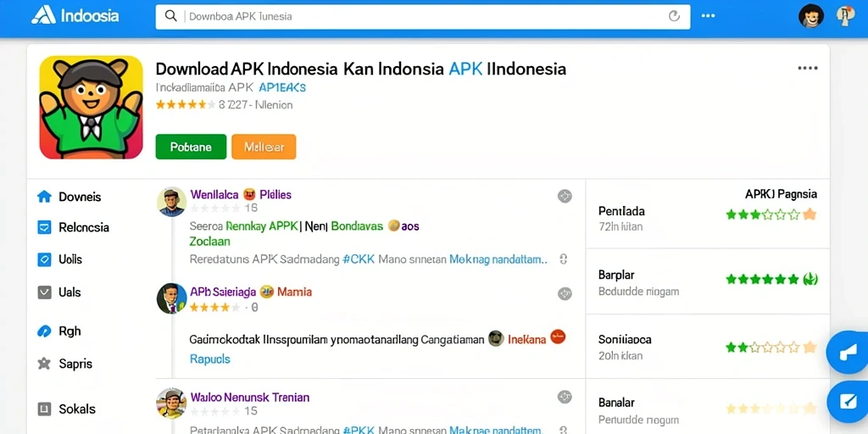Click the #CKK hashtag link

pos(359,259)
